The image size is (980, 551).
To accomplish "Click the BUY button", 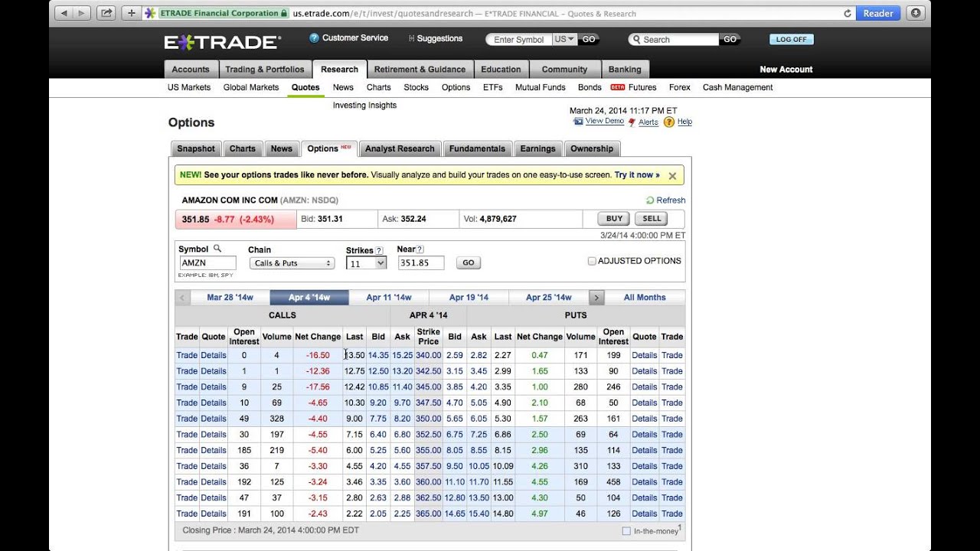I will coord(615,219).
